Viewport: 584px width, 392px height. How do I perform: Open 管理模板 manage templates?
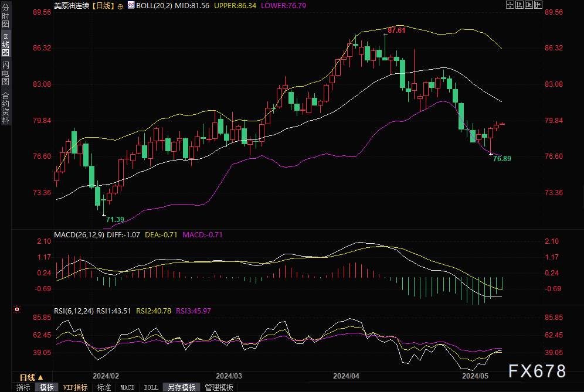point(219,387)
